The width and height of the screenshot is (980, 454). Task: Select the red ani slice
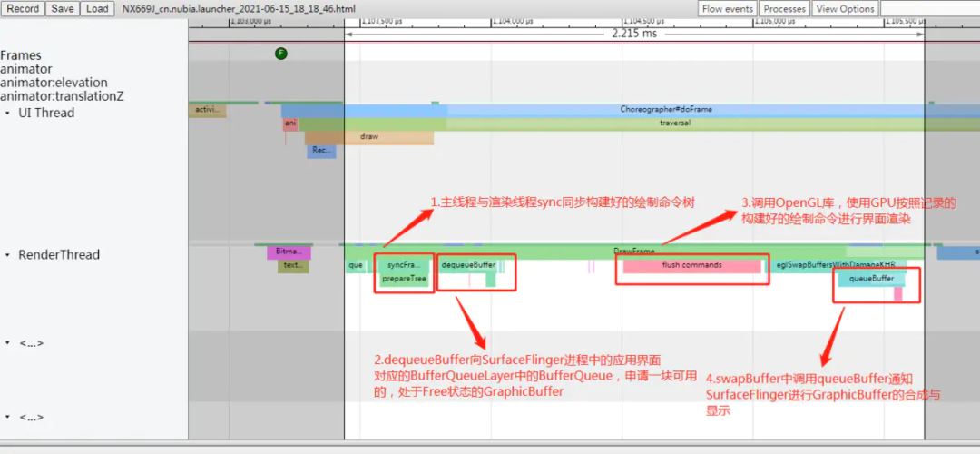coord(290,123)
